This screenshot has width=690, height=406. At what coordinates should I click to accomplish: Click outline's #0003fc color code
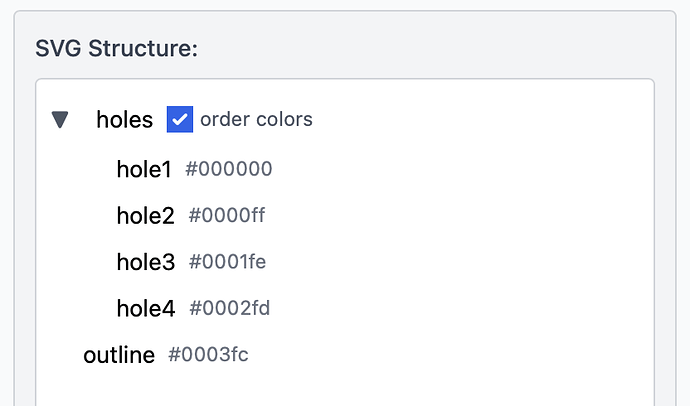point(208,355)
